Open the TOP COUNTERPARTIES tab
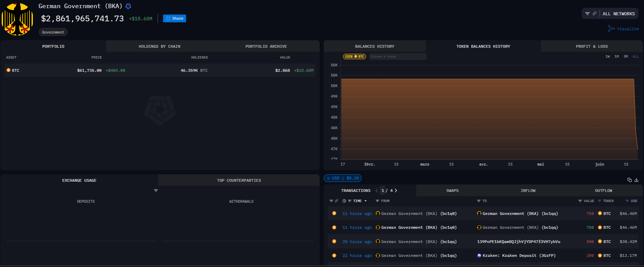644x267 pixels. pyautogui.click(x=239, y=180)
